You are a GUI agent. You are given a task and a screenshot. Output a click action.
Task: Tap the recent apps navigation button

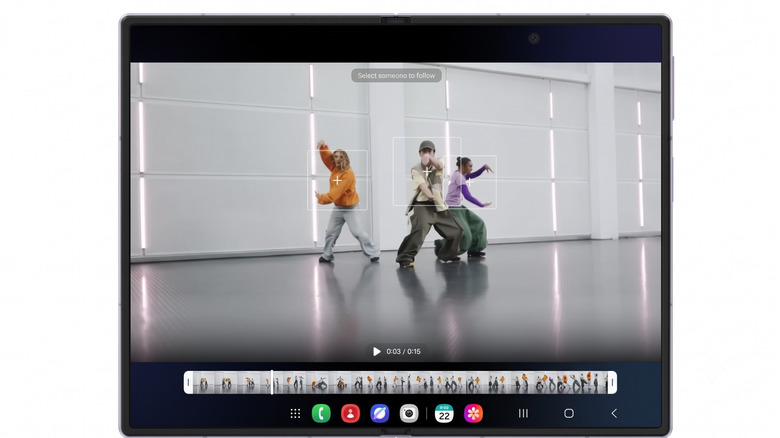tap(523, 413)
